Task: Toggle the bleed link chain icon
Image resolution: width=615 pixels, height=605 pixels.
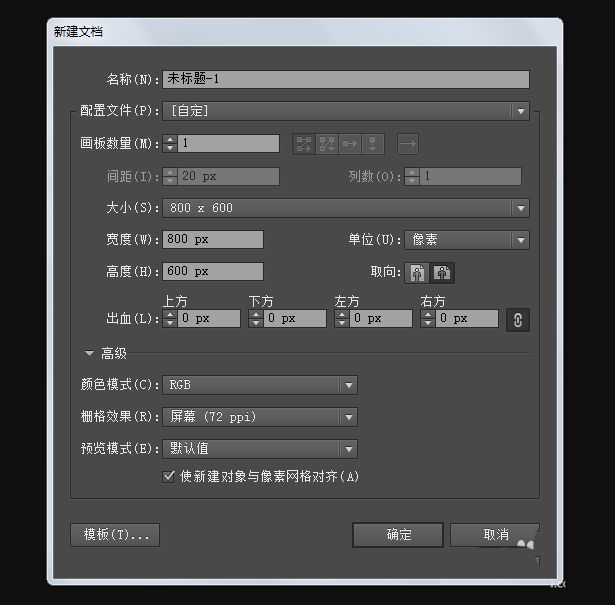Action: click(518, 320)
